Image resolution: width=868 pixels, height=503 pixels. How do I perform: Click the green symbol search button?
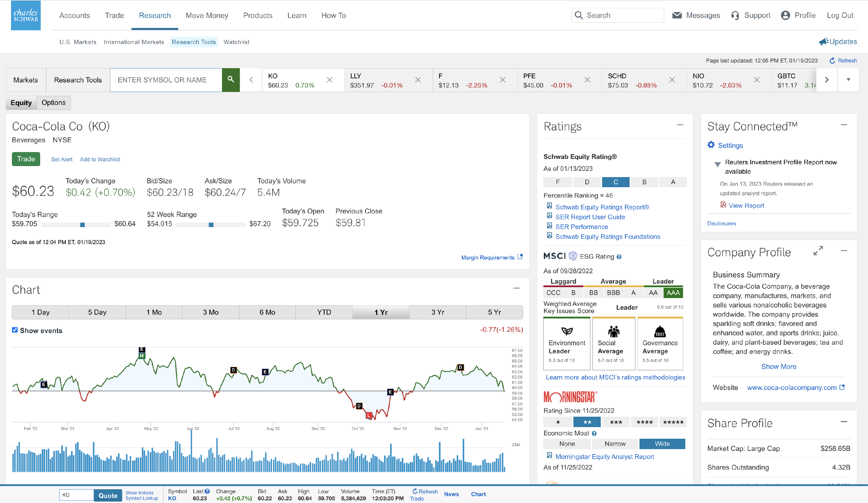231,79
